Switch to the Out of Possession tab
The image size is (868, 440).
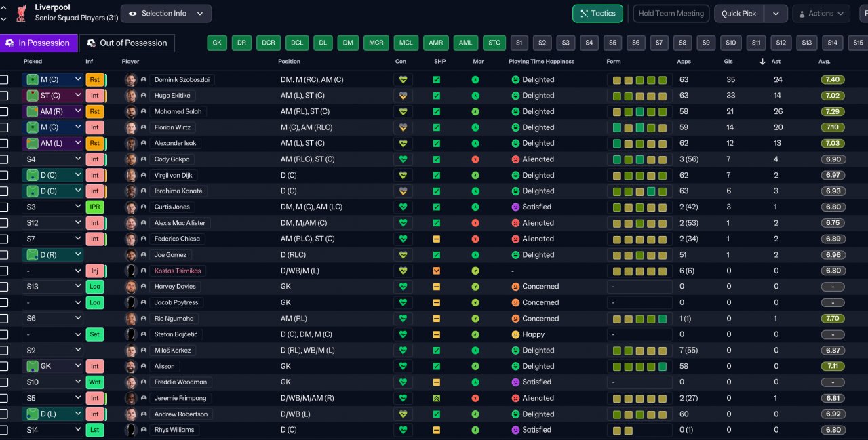[127, 43]
